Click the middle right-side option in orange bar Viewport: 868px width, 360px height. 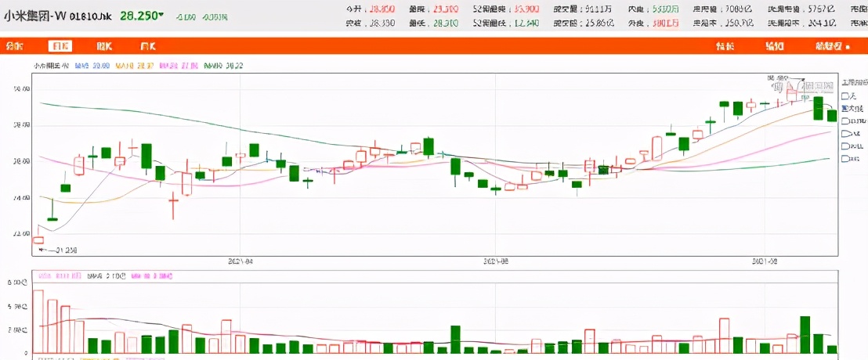pyautogui.click(x=775, y=46)
